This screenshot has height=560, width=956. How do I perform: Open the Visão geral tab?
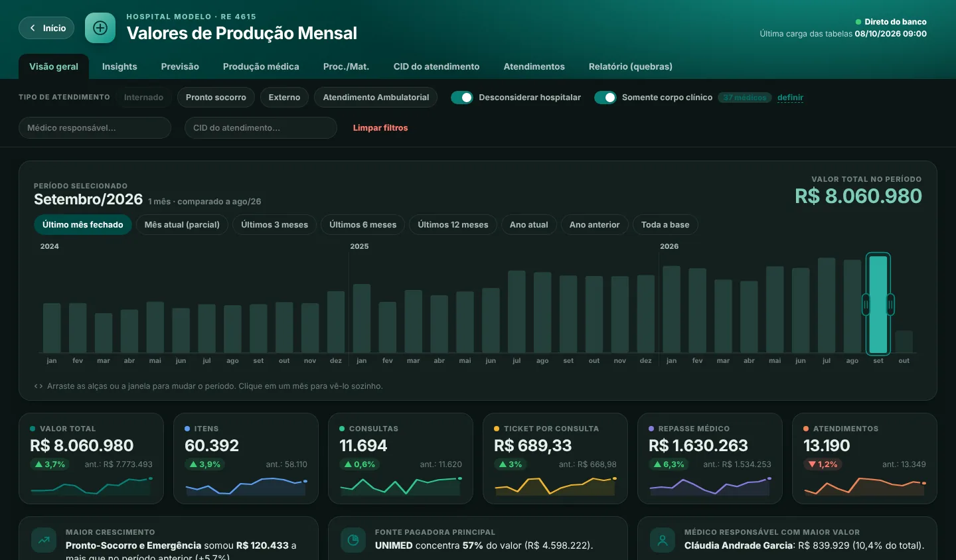click(54, 66)
